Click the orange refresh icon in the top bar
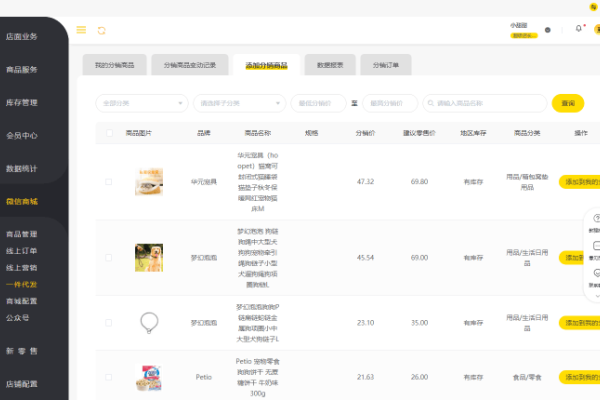This screenshot has width=600, height=400. (x=101, y=31)
